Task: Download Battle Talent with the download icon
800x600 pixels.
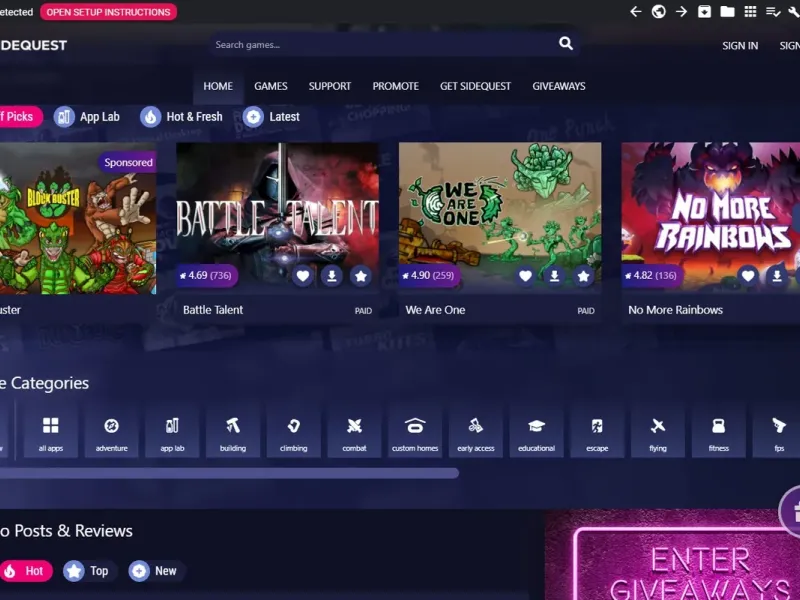Action: click(x=332, y=276)
